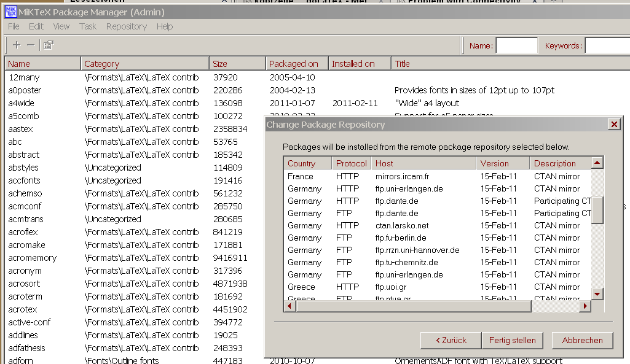
Task: Close the Change Package Repository dialog
Action: click(615, 125)
